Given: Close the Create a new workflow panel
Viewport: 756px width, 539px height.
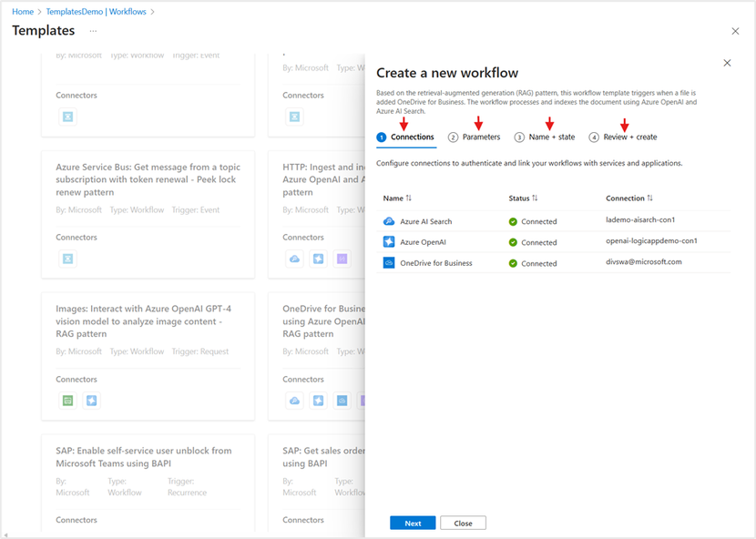Looking at the screenshot, I should (727, 63).
